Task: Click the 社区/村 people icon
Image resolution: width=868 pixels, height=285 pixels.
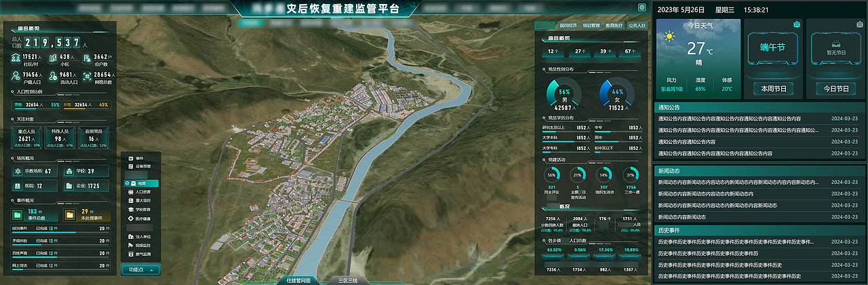Action: (16, 59)
